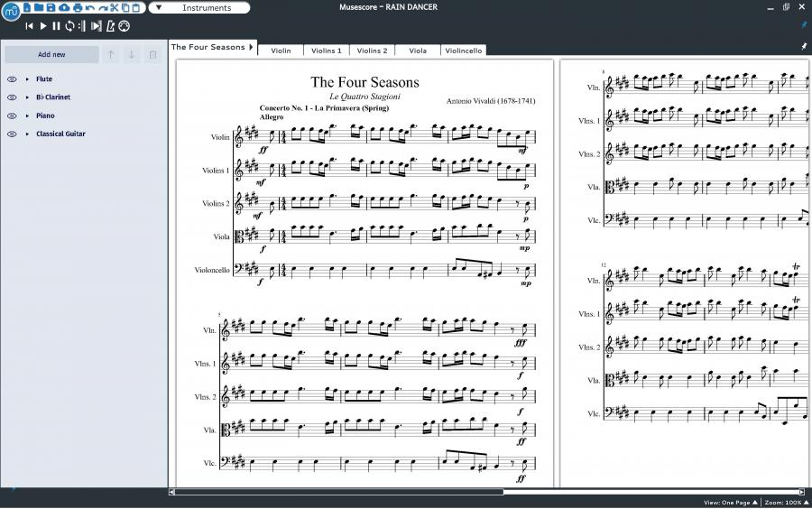Toggle the metronome
This screenshot has height=509, width=812.
[x=111, y=26]
